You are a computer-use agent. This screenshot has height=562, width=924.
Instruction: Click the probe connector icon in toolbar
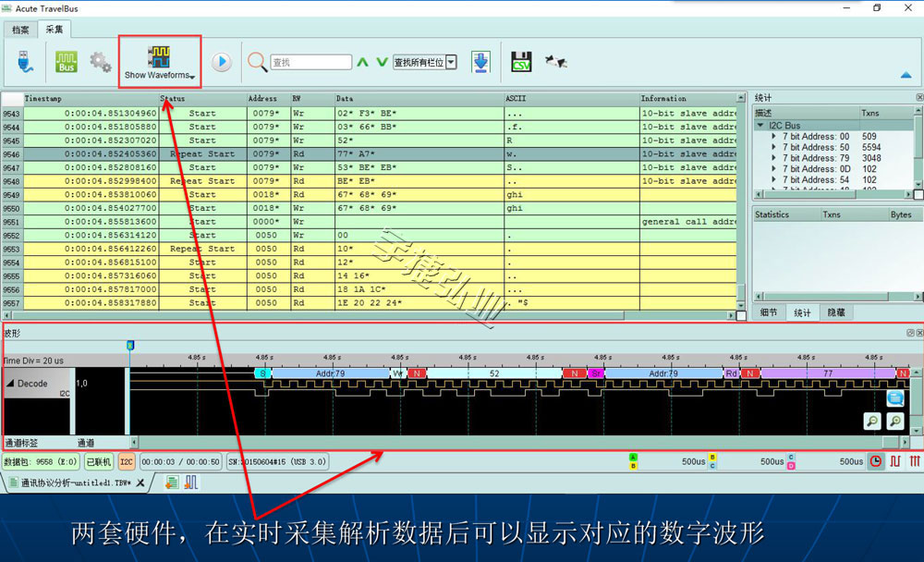(555, 61)
